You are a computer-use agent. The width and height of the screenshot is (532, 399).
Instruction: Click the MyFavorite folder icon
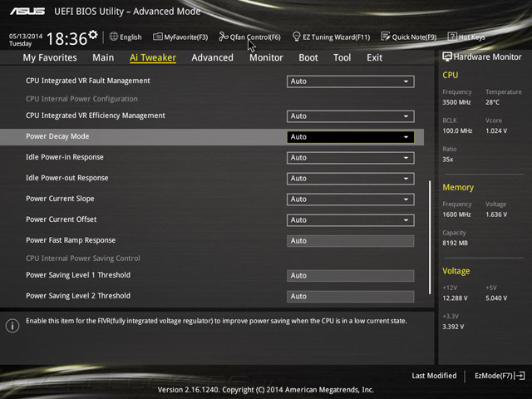pyautogui.click(x=157, y=37)
